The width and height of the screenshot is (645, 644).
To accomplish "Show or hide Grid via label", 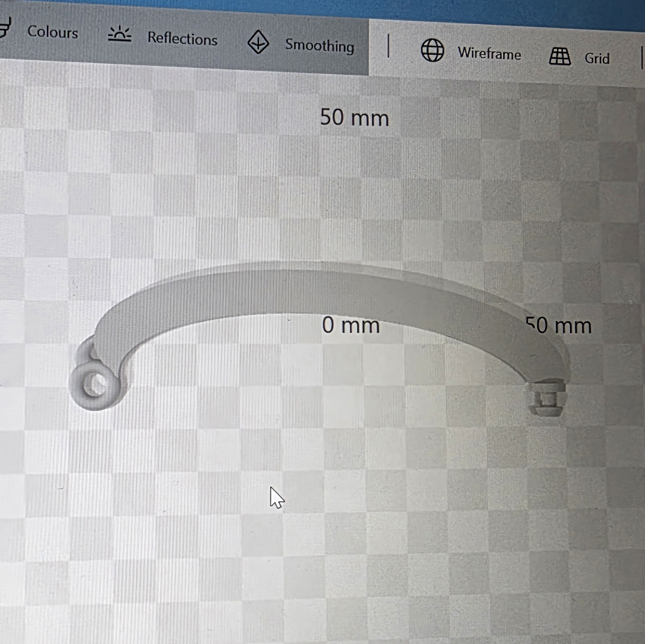I will click(597, 58).
